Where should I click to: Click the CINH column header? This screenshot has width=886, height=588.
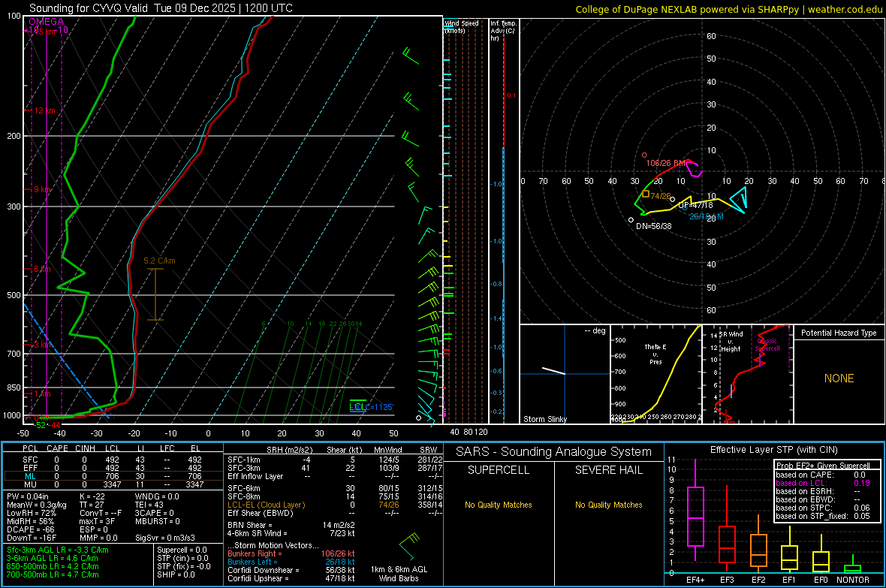tap(86, 448)
